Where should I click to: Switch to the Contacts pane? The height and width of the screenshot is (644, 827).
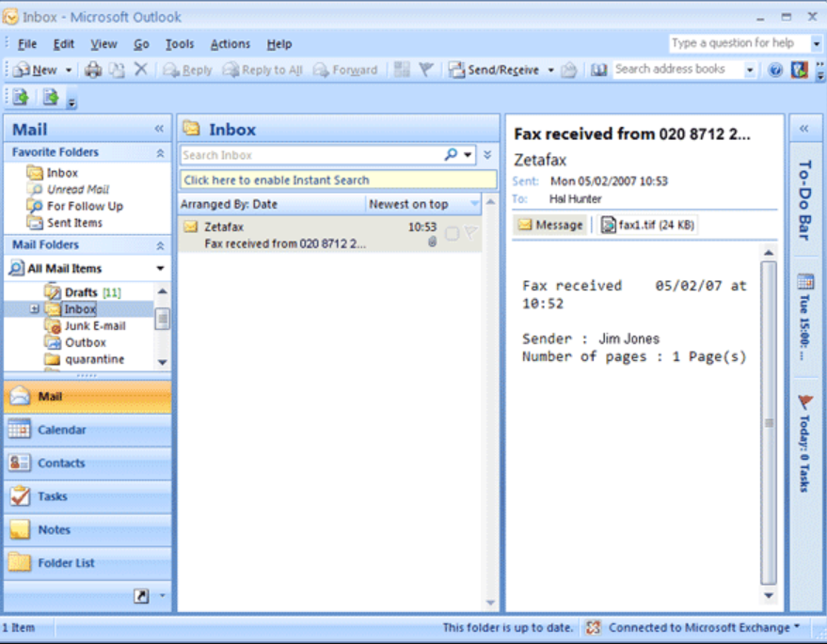(x=87, y=463)
